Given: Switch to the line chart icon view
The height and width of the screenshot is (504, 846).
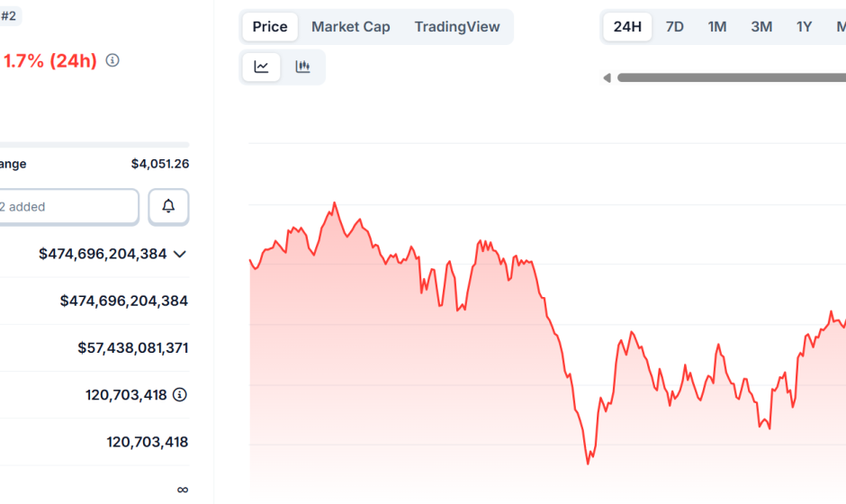Looking at the screenshot, I should pyautogui.click(x=261, y=67).
